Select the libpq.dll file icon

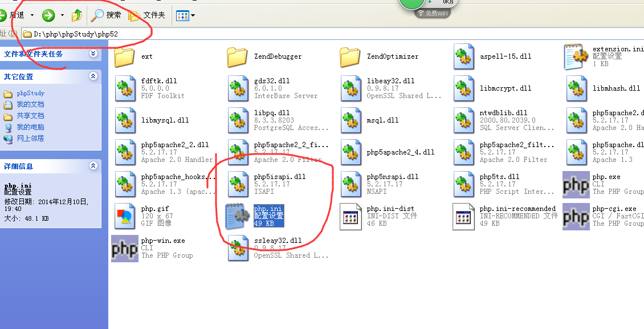tap(238, 120)
